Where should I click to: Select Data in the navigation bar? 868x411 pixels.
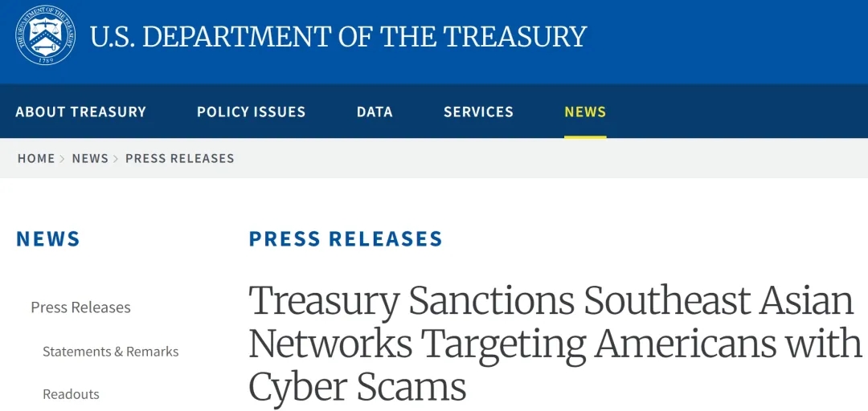[375, 112]
